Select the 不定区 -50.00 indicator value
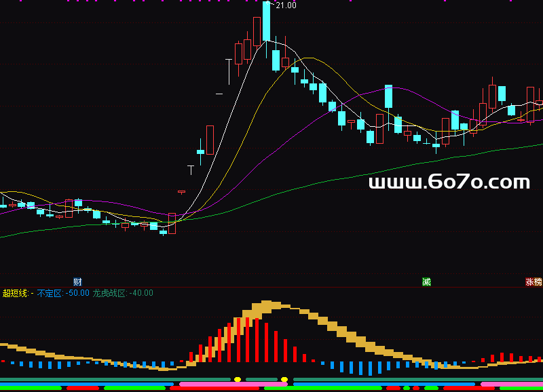Screen dimensions: 543x392 tap(63, 293)
